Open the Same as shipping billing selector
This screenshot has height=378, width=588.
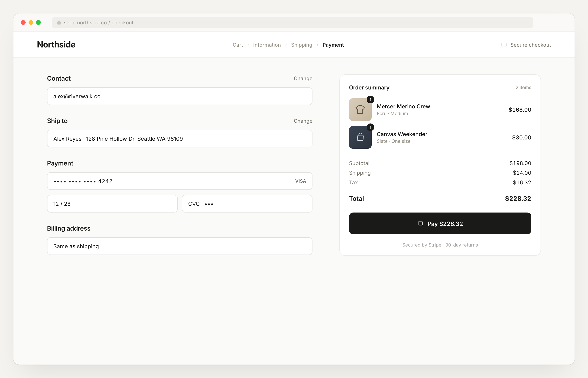179,246
